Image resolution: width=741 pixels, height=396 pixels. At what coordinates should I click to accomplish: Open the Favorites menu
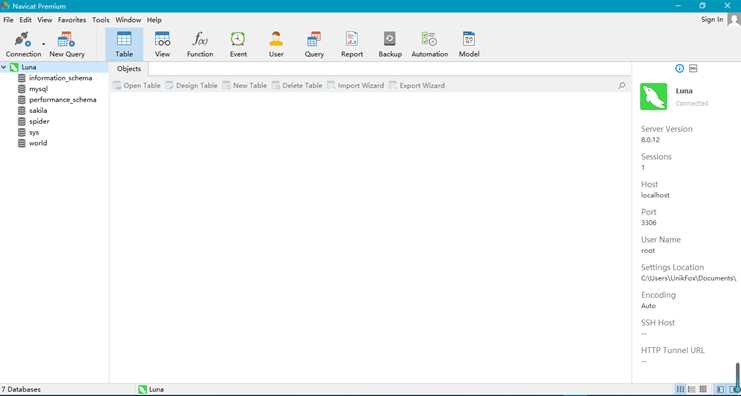[72, 20]
